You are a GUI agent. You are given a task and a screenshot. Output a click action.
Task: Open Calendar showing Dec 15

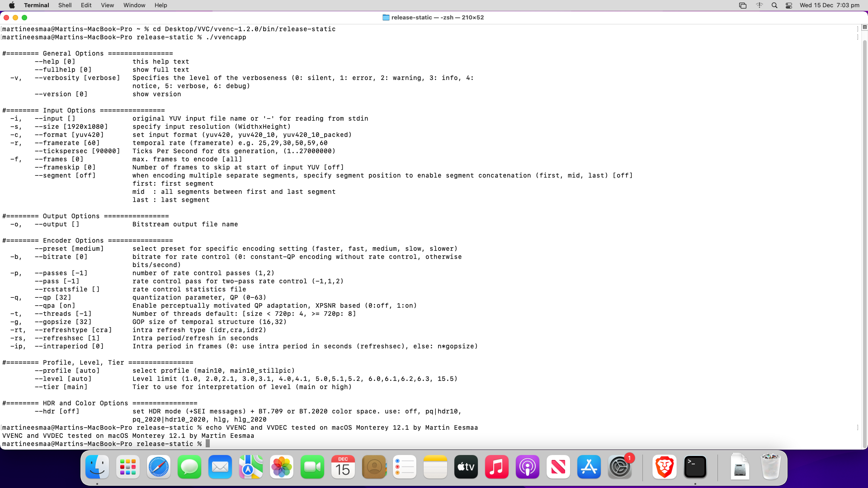pyautogui.click(x=343, y=467)
